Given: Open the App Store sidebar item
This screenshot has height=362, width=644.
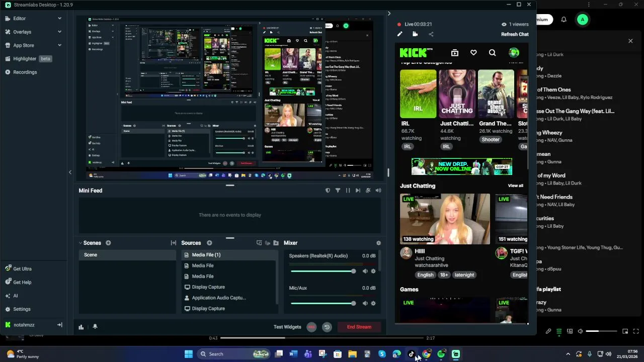Looking at the screenshot, I should pyautogui.click(x=23, y=45).
